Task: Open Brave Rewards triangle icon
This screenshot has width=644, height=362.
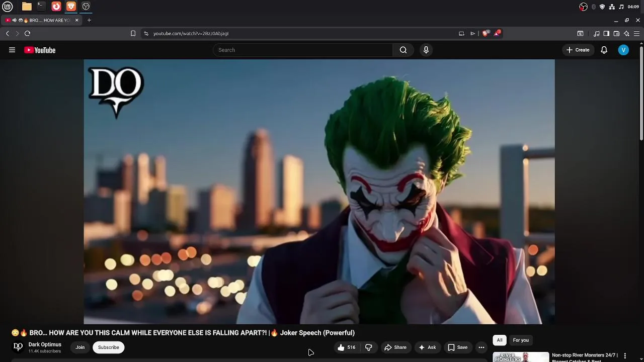Action: click(x=497, y=33)
